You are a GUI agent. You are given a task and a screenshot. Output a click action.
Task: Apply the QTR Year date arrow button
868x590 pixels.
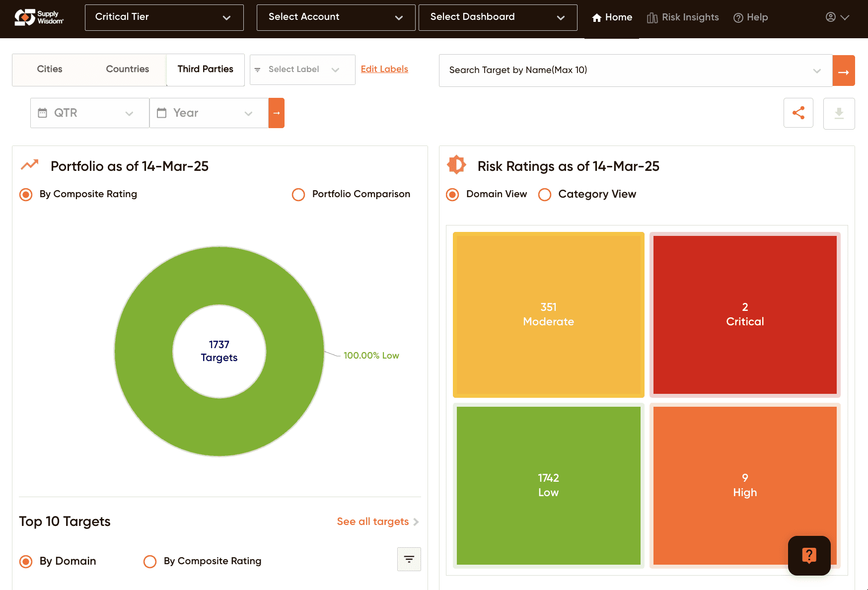tap(277, 113)
